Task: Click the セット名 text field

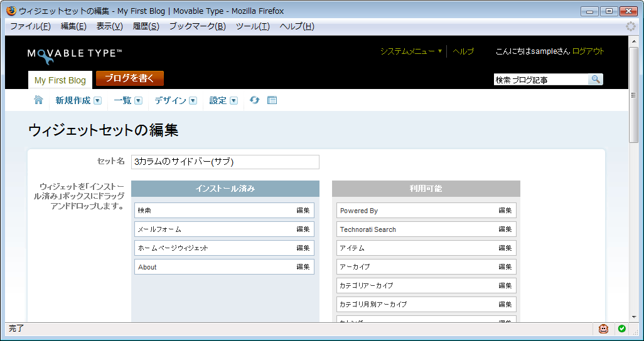Action: pos(225,162)
